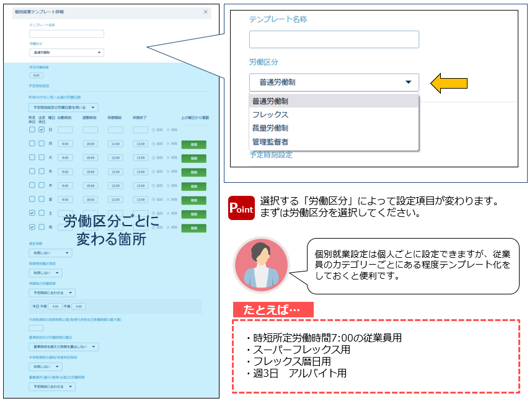Click the 追加 plus icon in the 日 row

[x=154, y=130]
